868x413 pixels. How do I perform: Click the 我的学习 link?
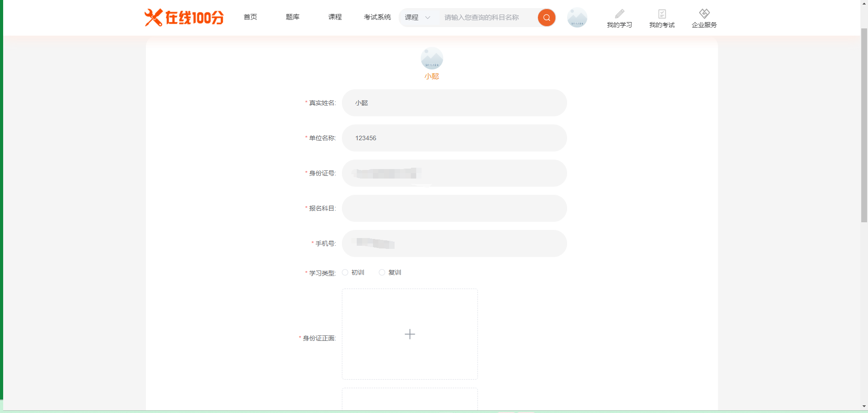pos(619,25)
